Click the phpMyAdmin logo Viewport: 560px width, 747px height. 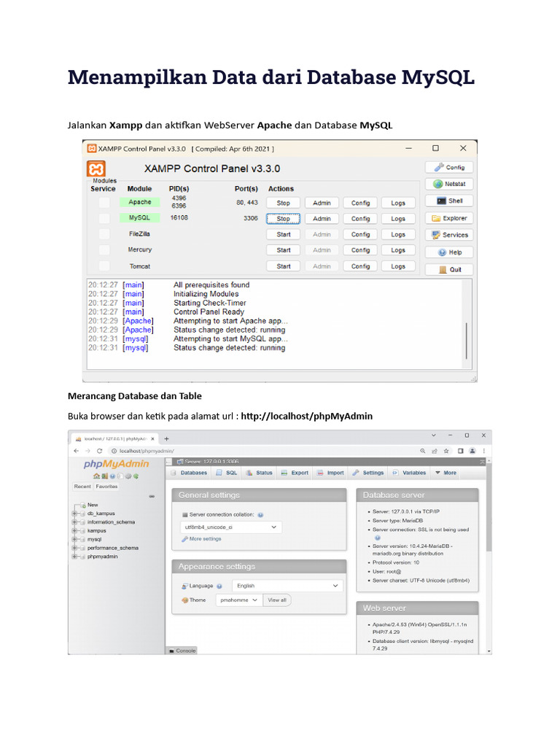click(x=116, y=464)
